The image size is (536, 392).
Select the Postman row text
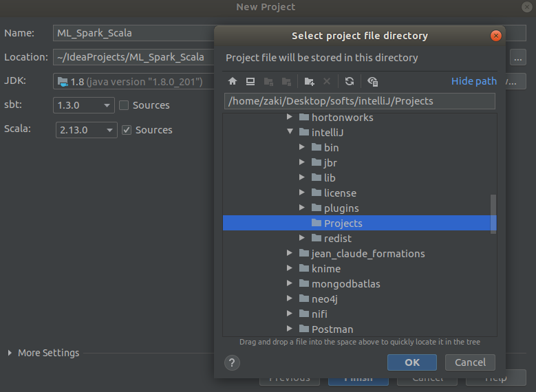point(332,329)
